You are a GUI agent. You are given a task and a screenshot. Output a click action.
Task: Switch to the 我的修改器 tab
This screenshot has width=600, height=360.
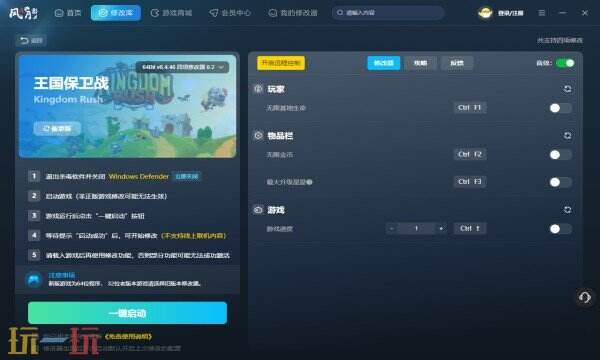293,13
